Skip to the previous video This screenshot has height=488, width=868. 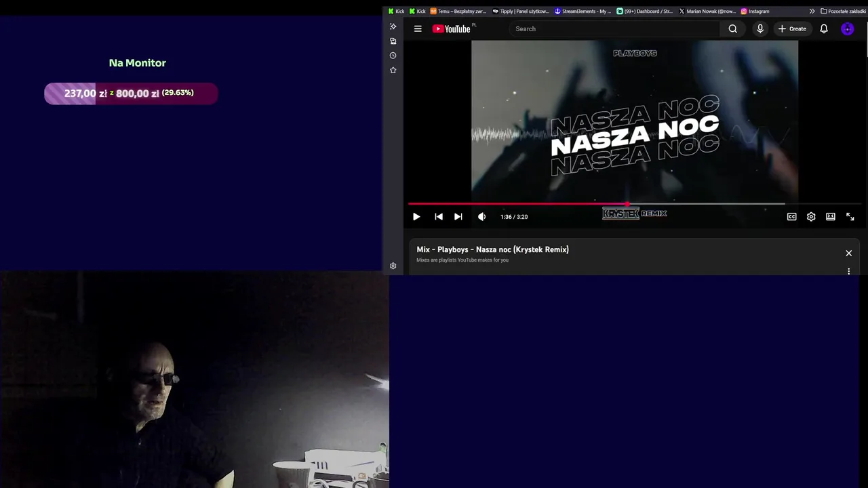[439, 217]
